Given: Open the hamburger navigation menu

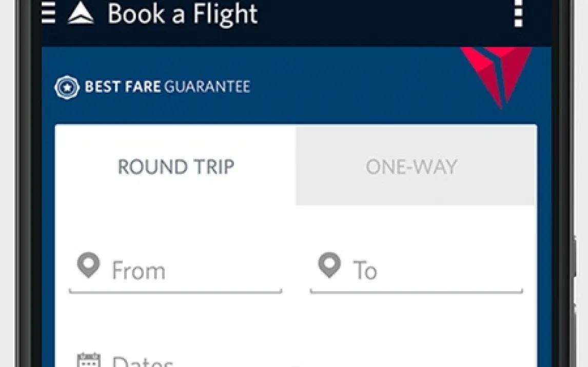Looking at the screenshot, I should coord(48,13).
